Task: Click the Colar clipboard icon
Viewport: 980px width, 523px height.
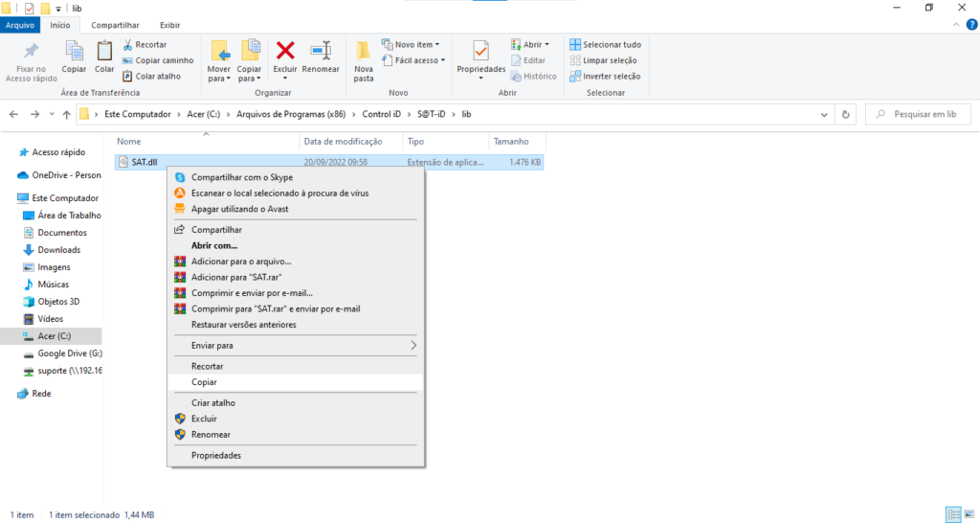Action: pyautogui.click(x=104, y=52)
